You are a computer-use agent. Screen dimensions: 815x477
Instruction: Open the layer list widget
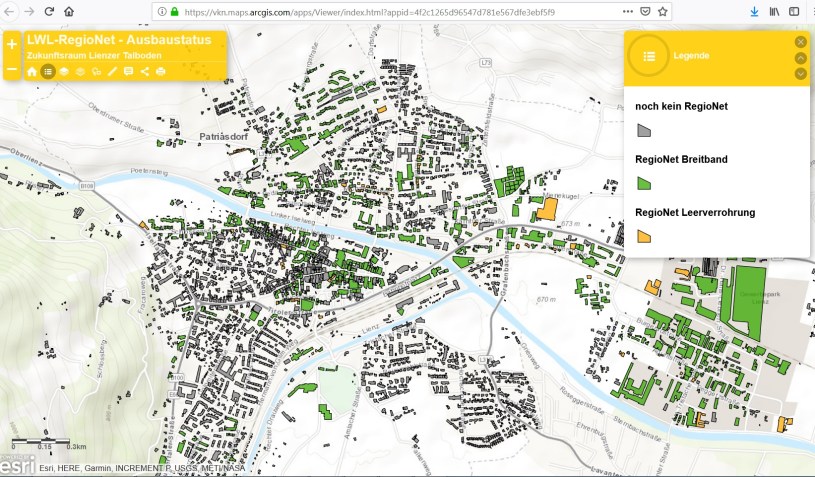pyautogui.click(x=64, y=72)
